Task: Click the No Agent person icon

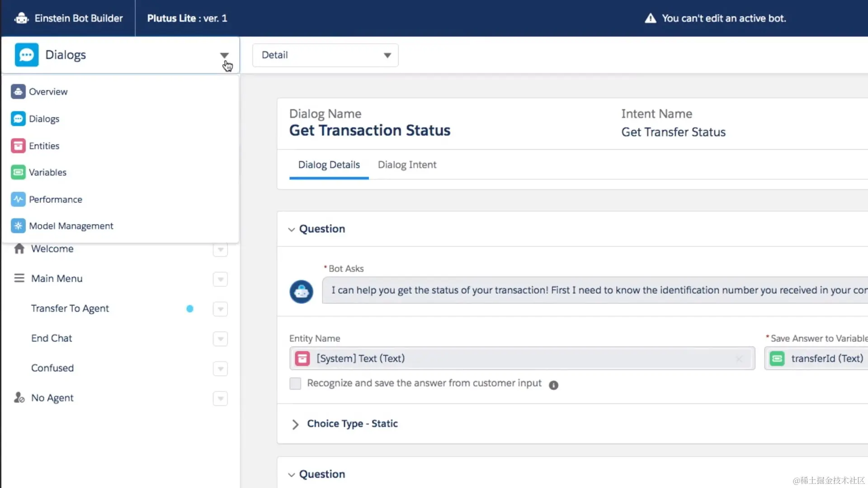Action: [x=19, y=398]
